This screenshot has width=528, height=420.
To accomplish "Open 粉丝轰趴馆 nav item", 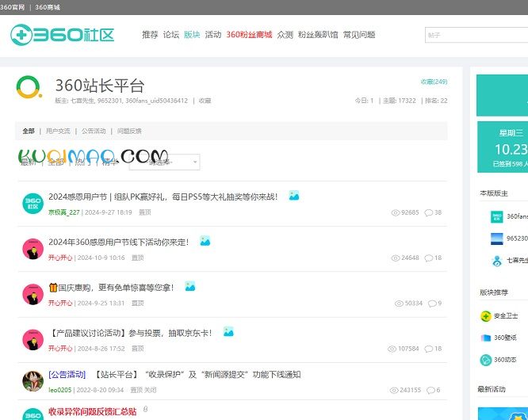I will click(x=318, y=35).
